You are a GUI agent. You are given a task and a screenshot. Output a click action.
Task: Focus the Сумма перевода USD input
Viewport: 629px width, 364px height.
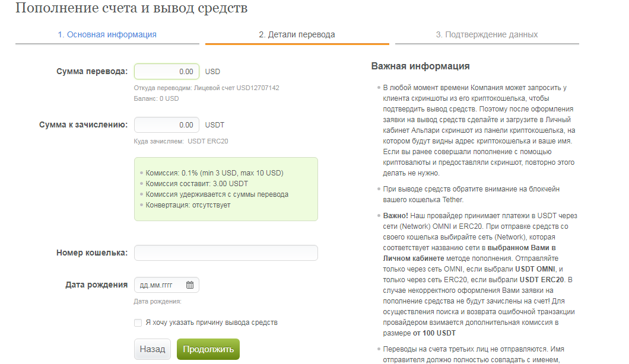(x=167, y=71)
